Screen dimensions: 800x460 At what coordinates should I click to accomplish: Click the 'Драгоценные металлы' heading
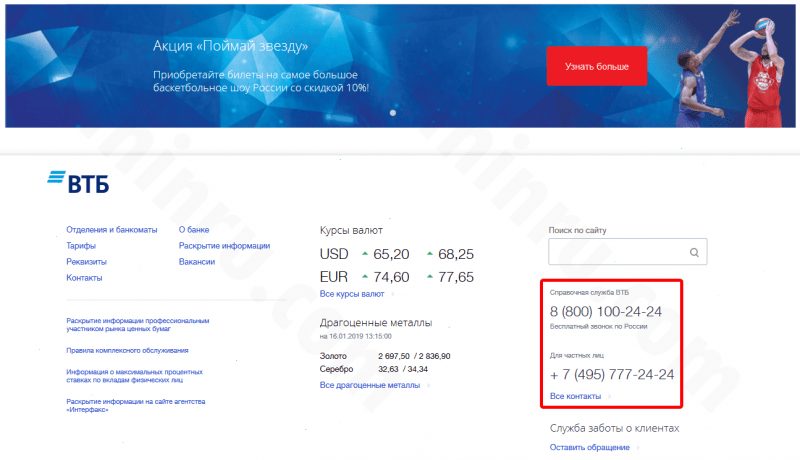[376, 323]
